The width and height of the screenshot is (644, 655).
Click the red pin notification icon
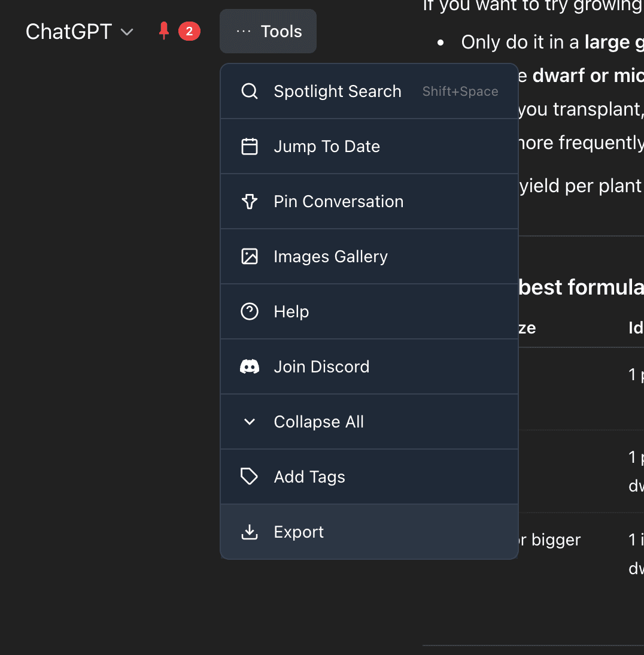point(164,30)
